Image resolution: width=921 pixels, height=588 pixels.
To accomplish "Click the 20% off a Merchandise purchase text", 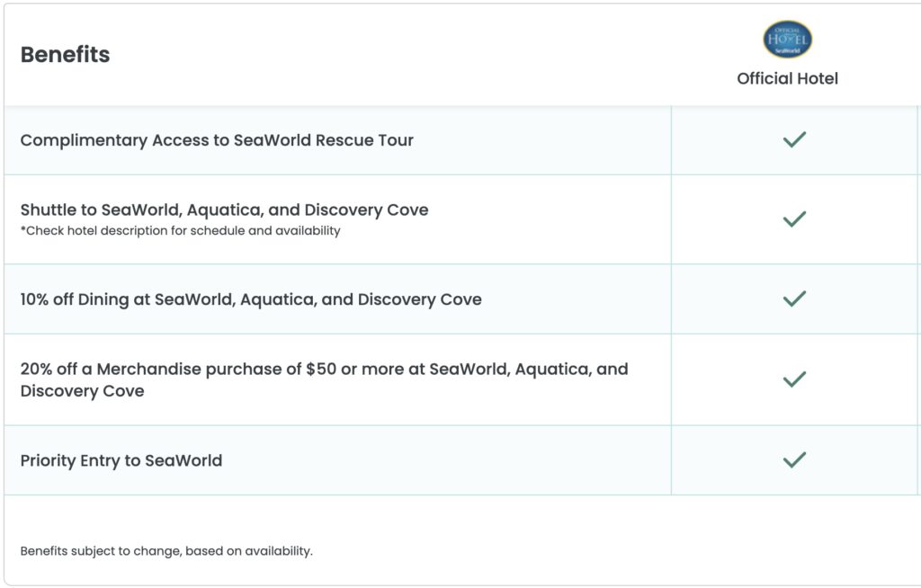I will [x=324, y=379].
